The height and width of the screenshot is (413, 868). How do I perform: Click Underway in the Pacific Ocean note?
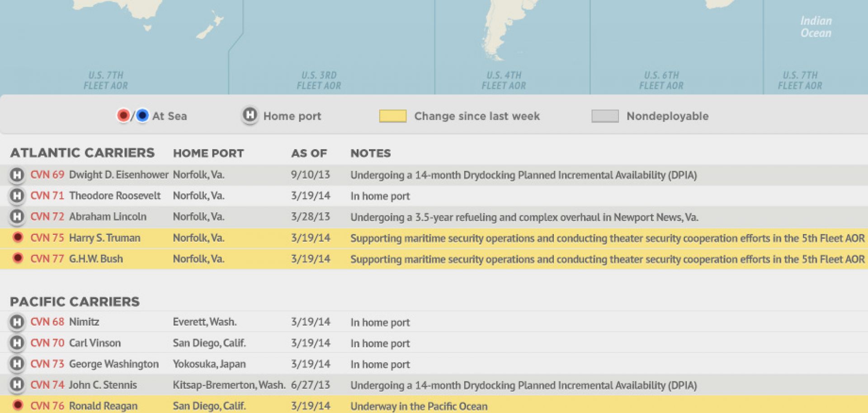coord(419,406)
